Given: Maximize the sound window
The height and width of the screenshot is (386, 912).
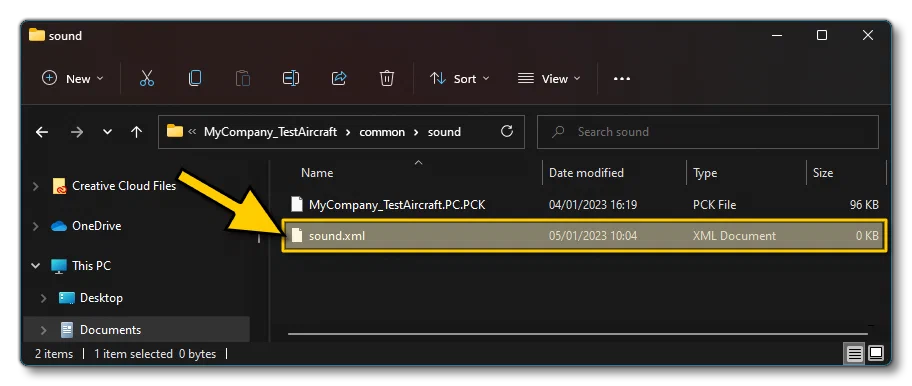Looking at the screenshot, I should click(822, 35).
